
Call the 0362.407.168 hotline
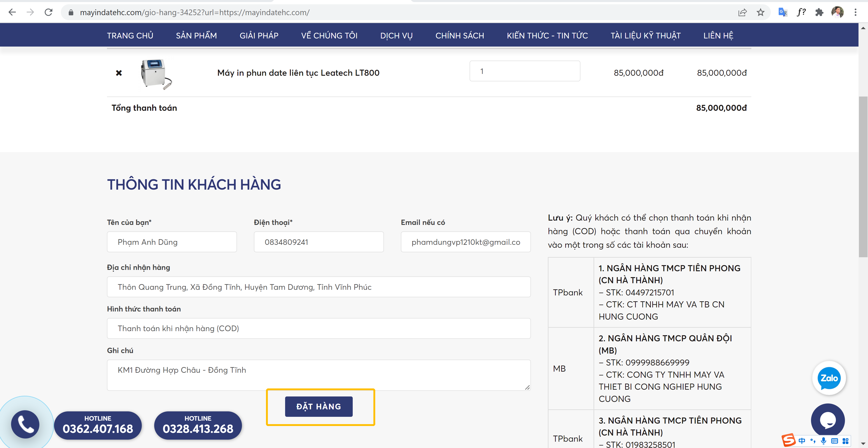point(98,425)
